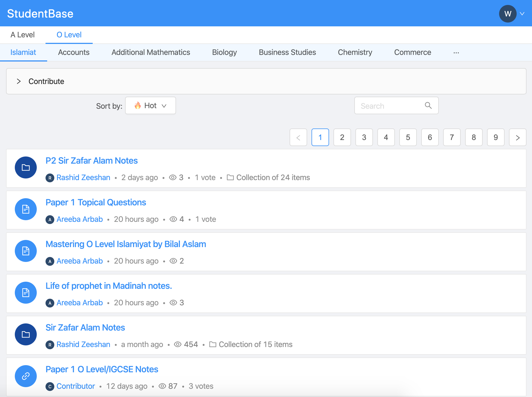Click document icon beside Paper 1 Topical Questions
The width and height of the screenshot is (532, 397).
[26, 209]
